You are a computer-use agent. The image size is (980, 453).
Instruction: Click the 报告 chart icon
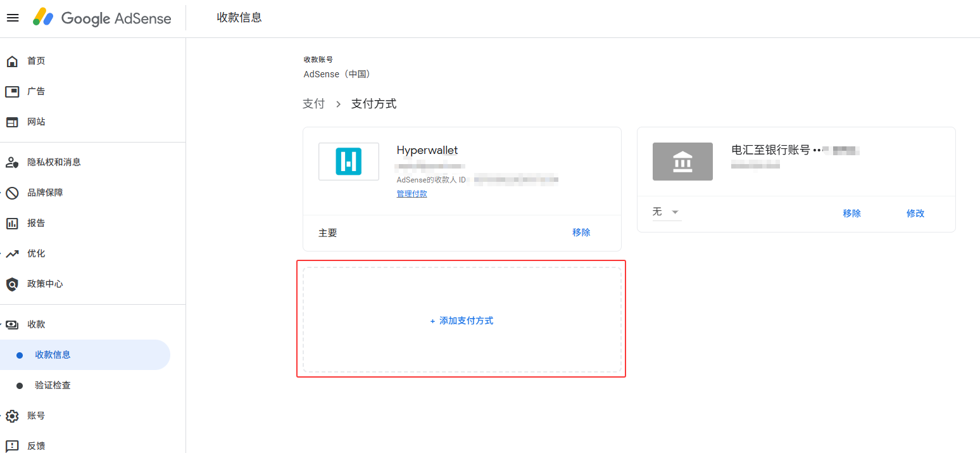12,223
